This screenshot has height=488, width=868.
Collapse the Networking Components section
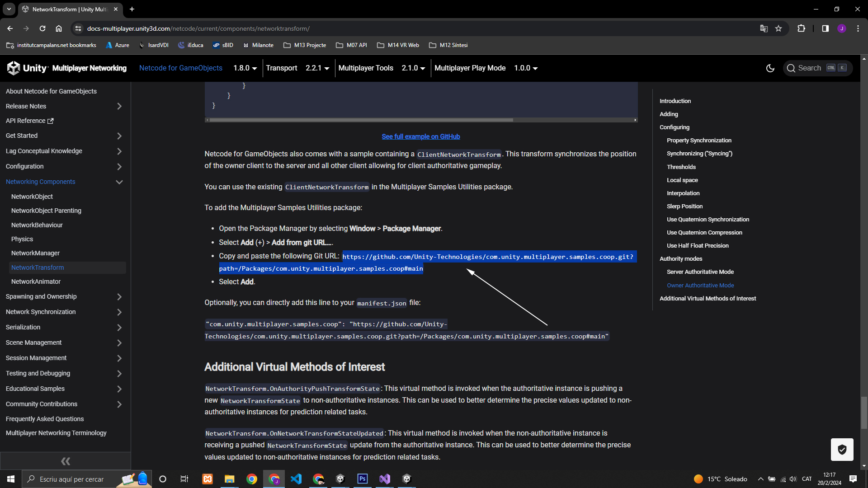(119, 182)
